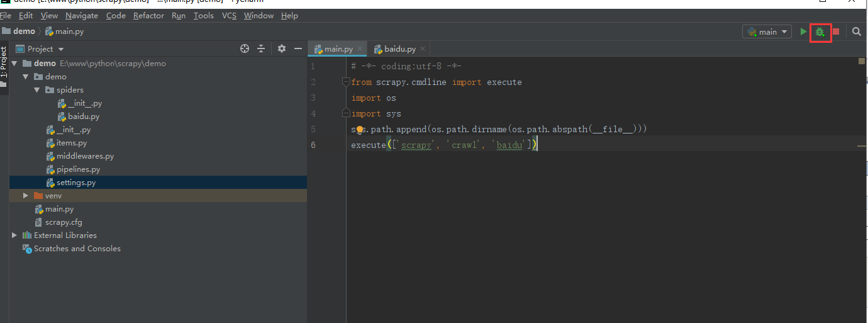Run the main configuration with green play button

pos(803,31)
